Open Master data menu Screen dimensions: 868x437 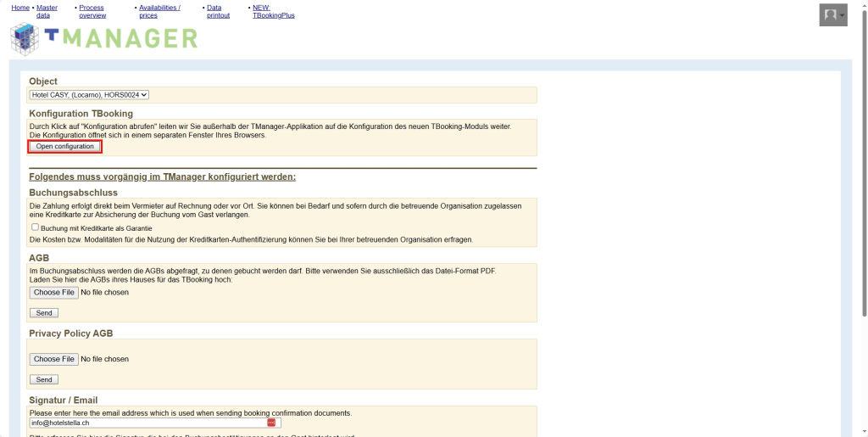(x=47, y=12)
